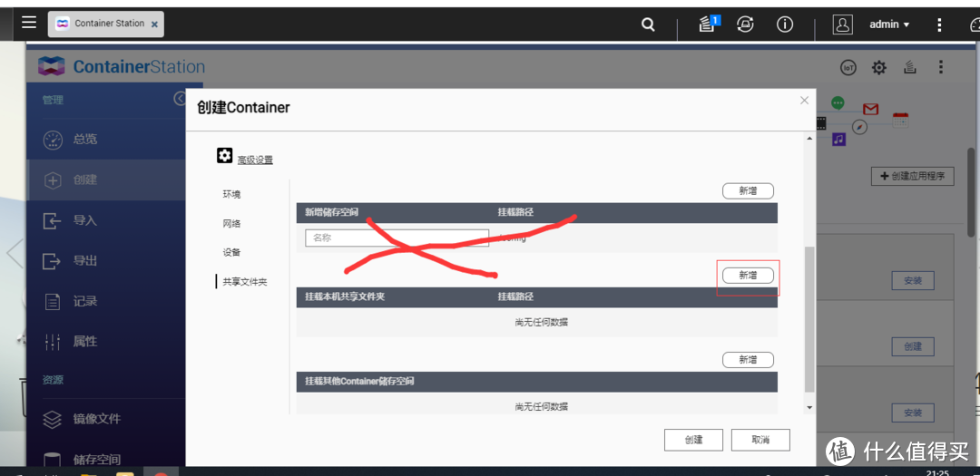Open the QTS search magnifier
The image size is (980, 476).
(x=649, y=24)
